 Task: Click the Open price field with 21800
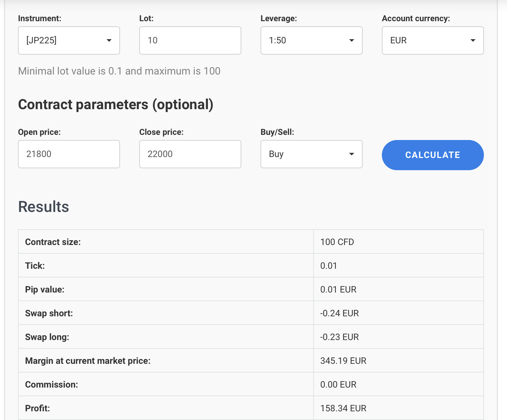point(69,154)
